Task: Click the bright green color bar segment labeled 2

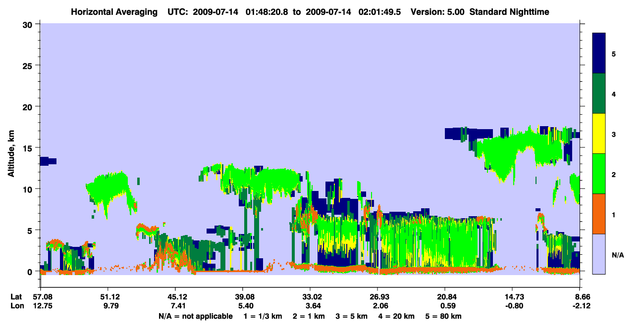Action: point(599,174)
